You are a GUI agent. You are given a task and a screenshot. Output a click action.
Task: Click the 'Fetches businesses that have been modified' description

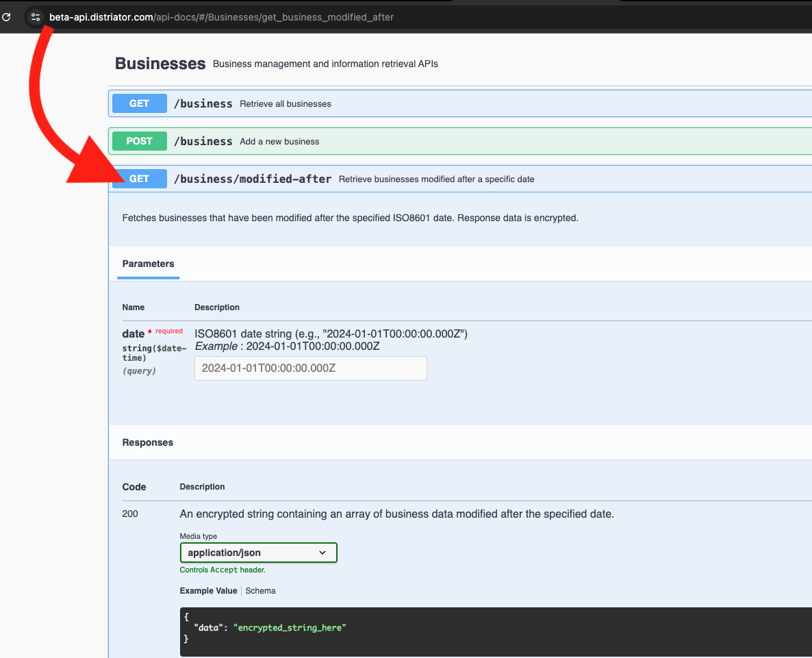[350, 218]
